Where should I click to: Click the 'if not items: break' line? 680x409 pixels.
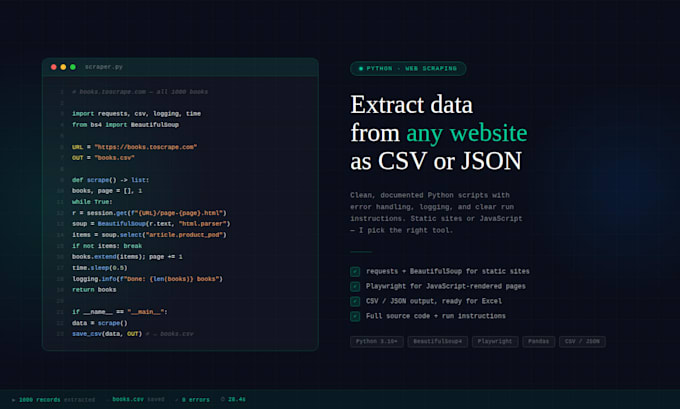pos(107,246)
